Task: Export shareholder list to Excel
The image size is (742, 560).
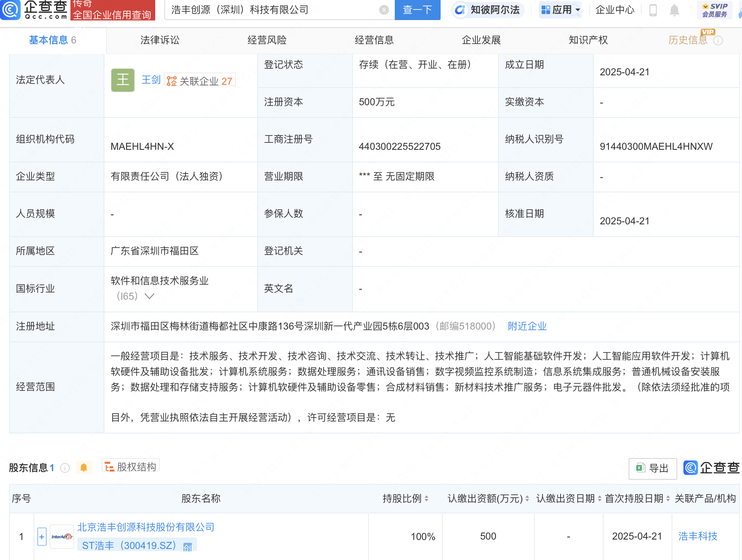Action: coord(652,468)
